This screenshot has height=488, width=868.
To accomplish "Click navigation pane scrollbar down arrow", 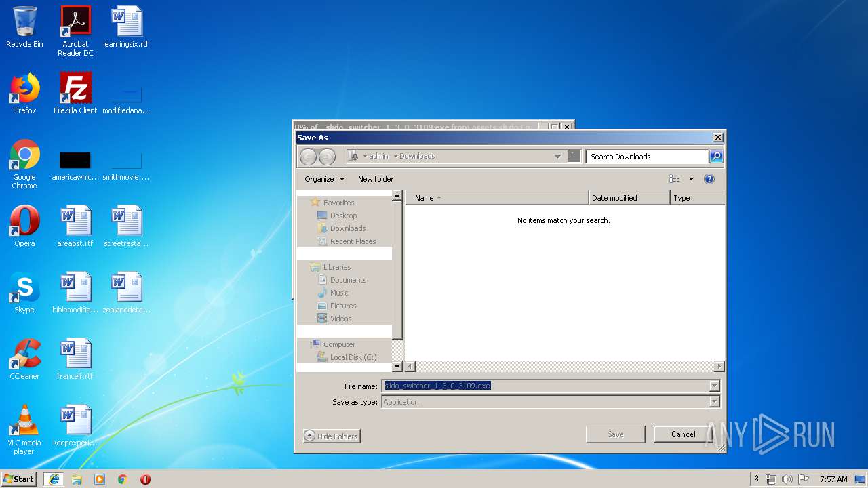I will click(397, 367).
